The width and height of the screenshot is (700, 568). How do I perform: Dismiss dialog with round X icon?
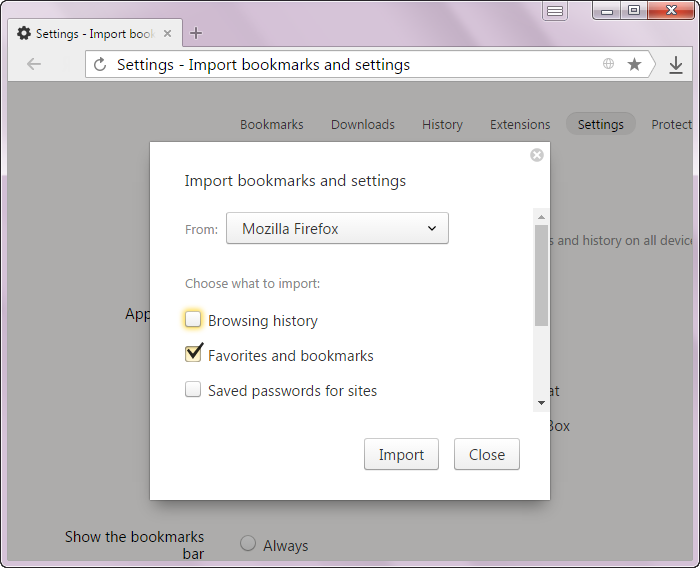point(537,155)
